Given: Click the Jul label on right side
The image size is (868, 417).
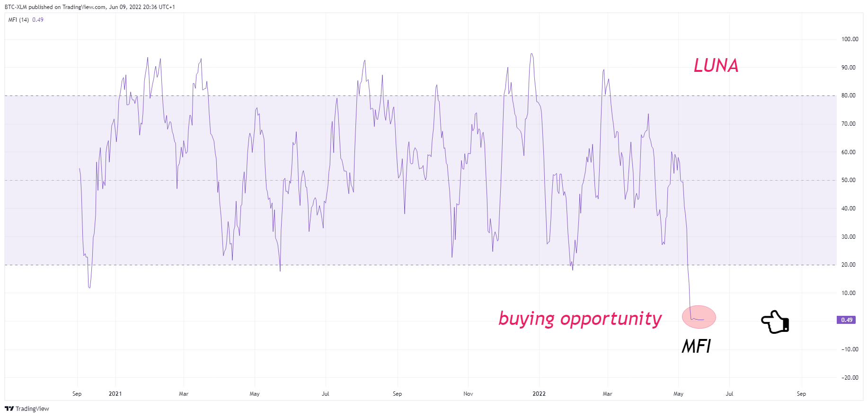Looking at the screenshot, I should 729,394.
